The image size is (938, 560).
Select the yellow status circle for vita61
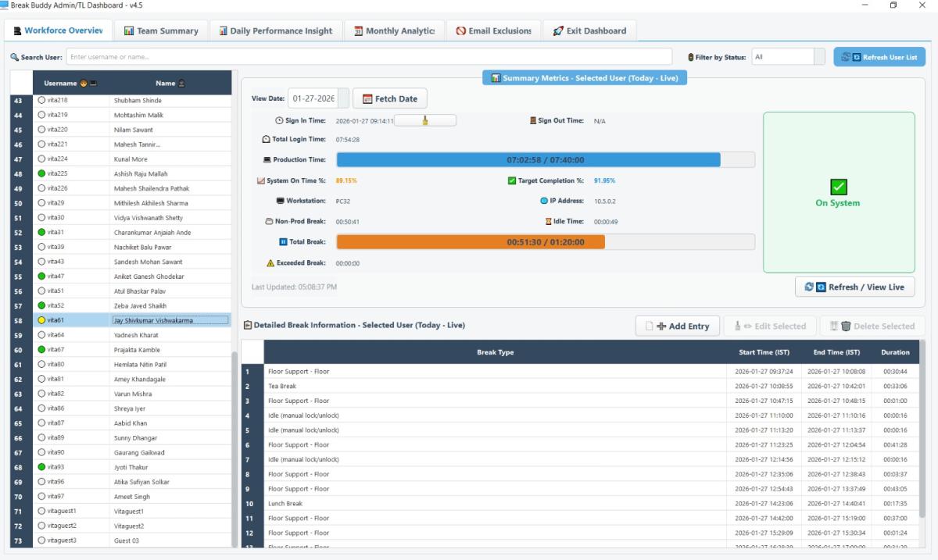coord(41,320)
